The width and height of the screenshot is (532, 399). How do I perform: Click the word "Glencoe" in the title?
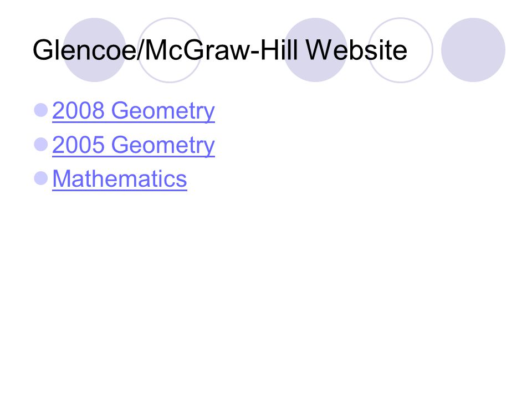[84, 50]
